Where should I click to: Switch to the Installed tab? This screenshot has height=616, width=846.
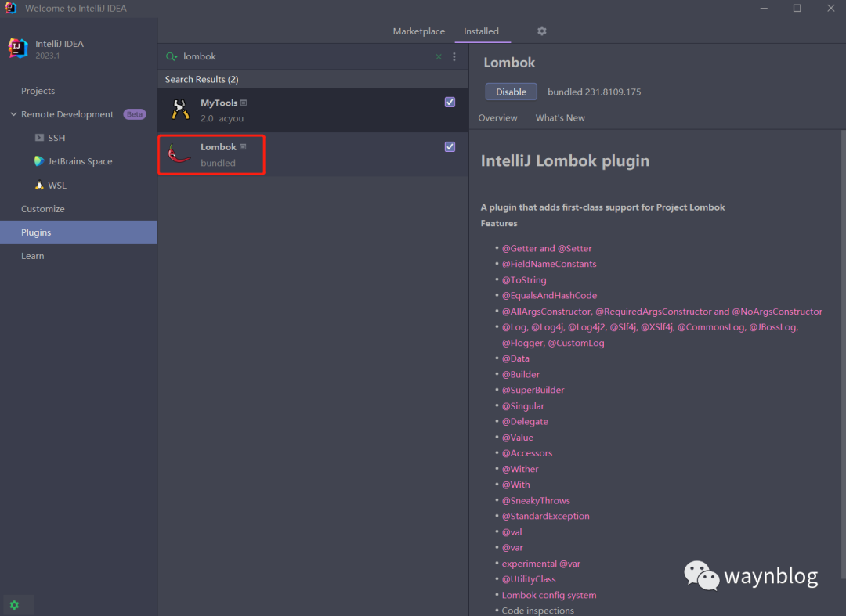pyautogui.click(x=481, y=31)
